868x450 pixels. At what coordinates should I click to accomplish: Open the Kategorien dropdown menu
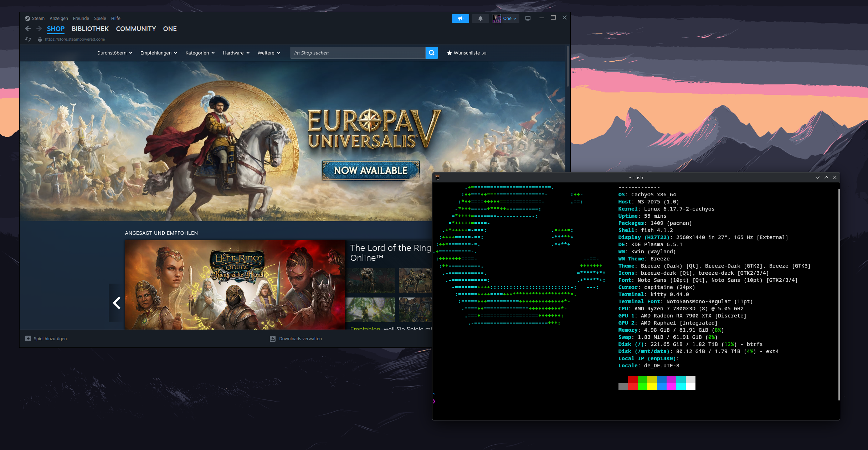click(200, 53)
